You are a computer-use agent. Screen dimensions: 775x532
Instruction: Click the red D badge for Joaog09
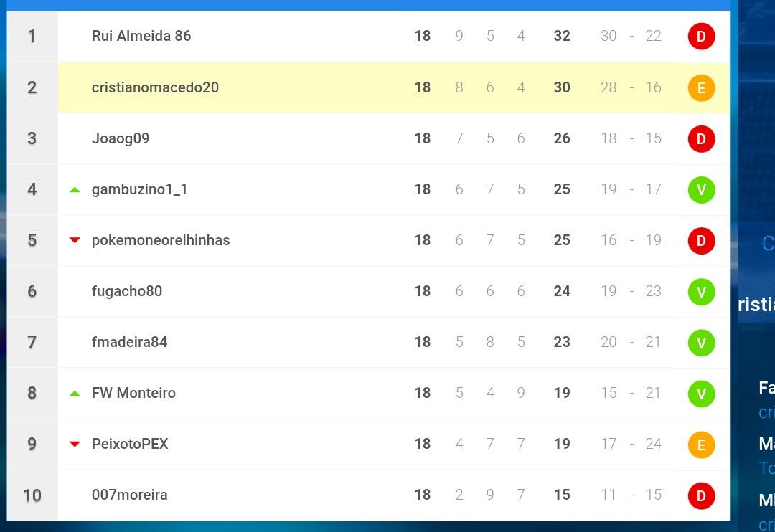point(701,139)
